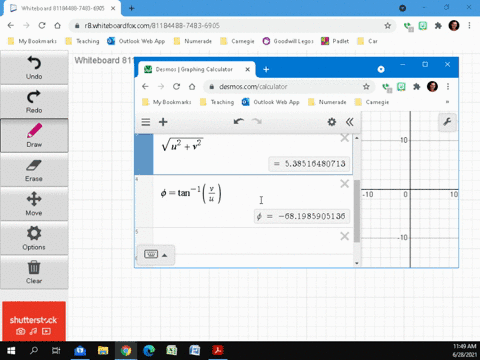480x360 pixels.
Task: Open Task View on taskbar
Action: point(56,351)
